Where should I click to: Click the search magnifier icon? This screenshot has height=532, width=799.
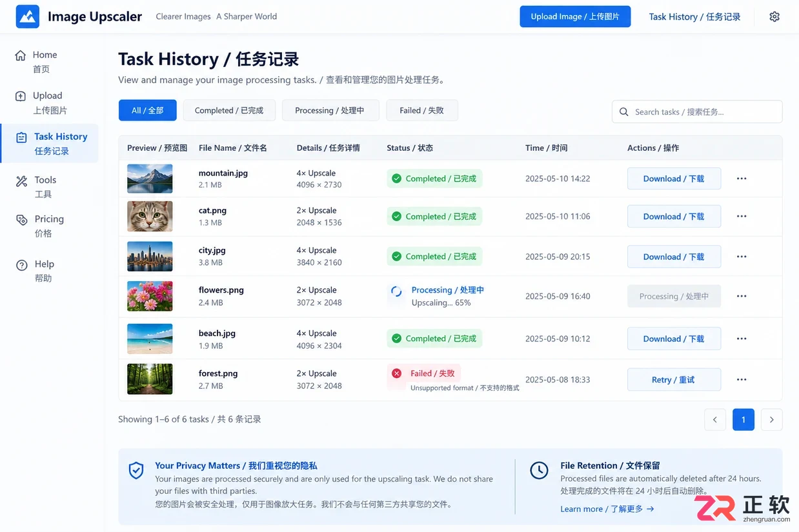[624, 112]
